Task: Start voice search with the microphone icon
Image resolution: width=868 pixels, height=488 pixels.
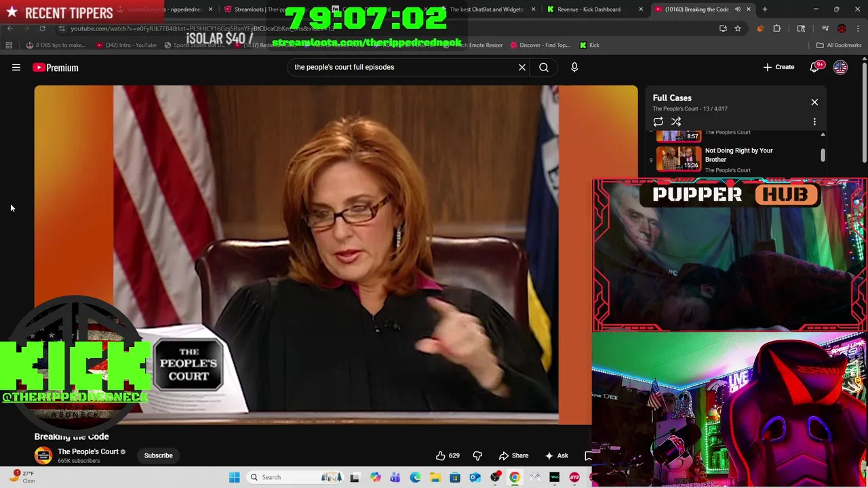Action: click(x=574, y=67)
